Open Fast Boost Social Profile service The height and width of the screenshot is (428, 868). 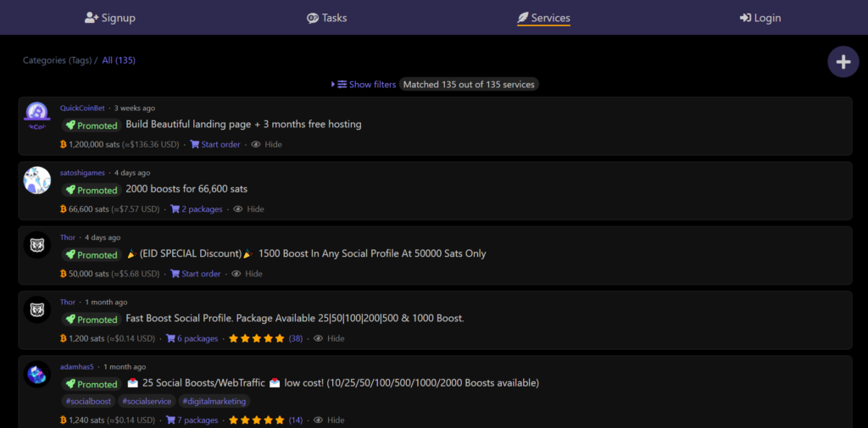pyautogui.click(x=295, y=319)
